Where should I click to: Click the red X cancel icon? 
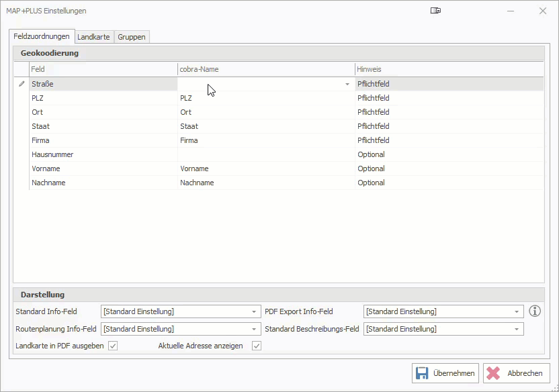click(x=493, y=373)
